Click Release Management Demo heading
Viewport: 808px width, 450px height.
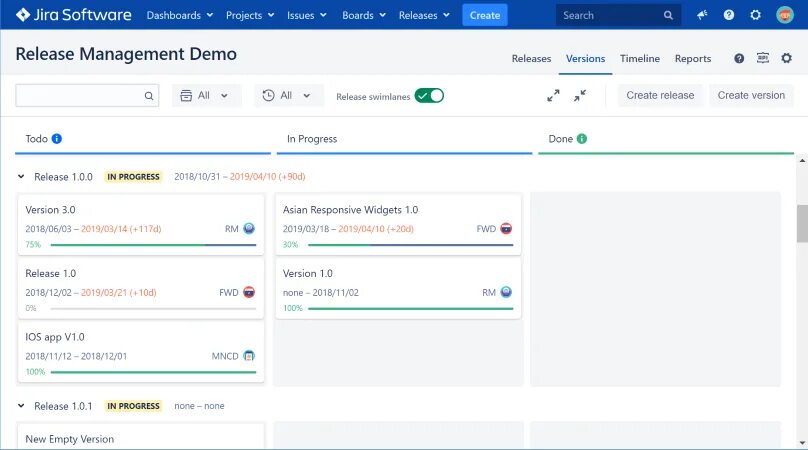pyautogui.click(x=126, y=54)
